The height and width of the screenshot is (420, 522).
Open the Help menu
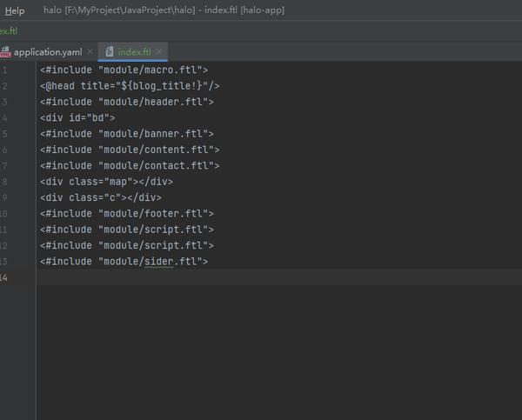[x=15, y=10]
